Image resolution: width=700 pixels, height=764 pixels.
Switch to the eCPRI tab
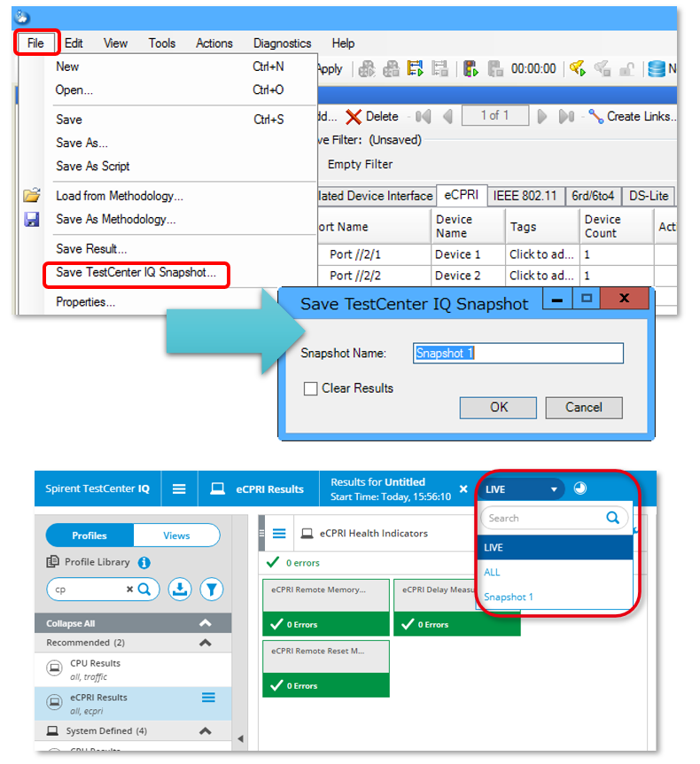(462, 195)
